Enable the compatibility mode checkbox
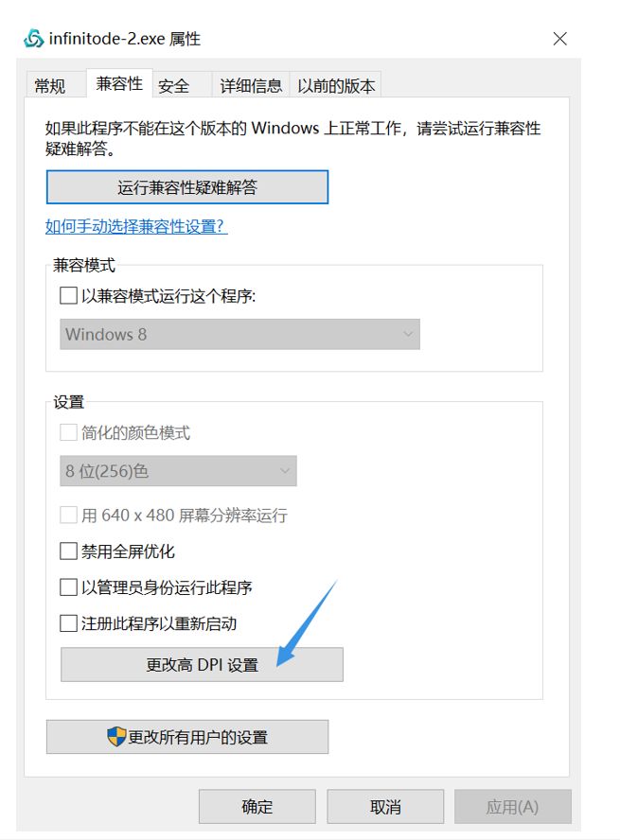The image size is (620, 840). click(68, 295)
